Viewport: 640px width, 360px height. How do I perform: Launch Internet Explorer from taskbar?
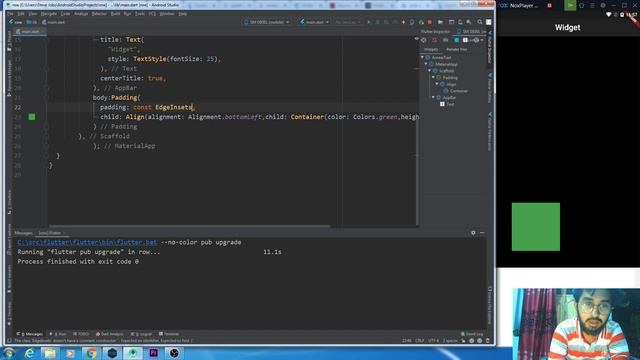(x=29, y=353)
